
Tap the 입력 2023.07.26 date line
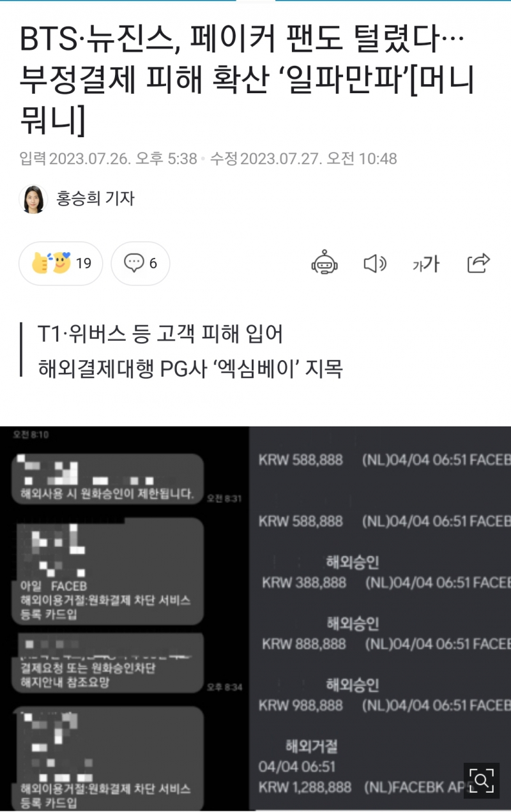pyautogui.click(x=108, y=158)
